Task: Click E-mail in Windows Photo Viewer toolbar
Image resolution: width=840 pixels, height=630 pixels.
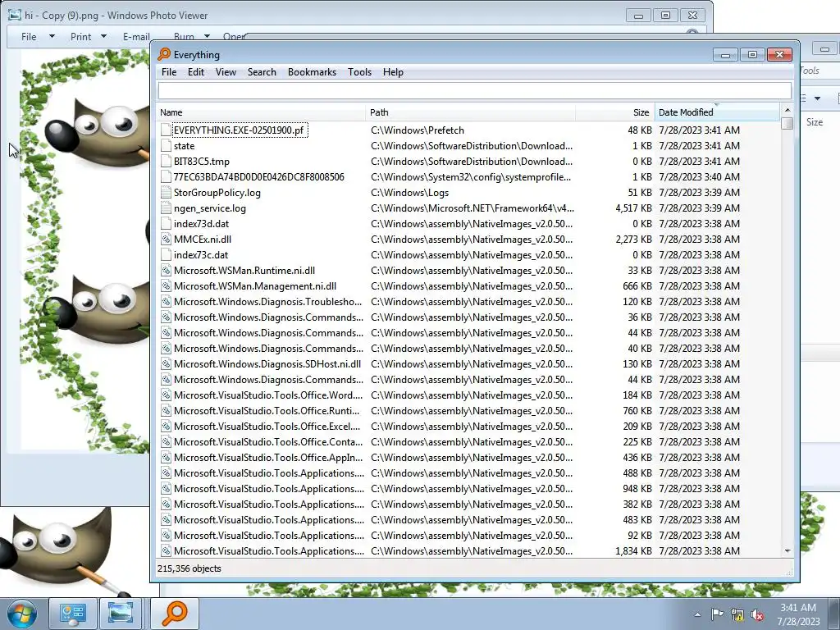Action: pos(136,36)
